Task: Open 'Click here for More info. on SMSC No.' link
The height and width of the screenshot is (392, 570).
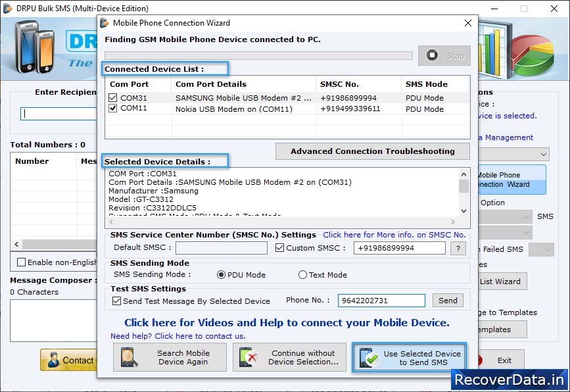Action: coord(394,235)
